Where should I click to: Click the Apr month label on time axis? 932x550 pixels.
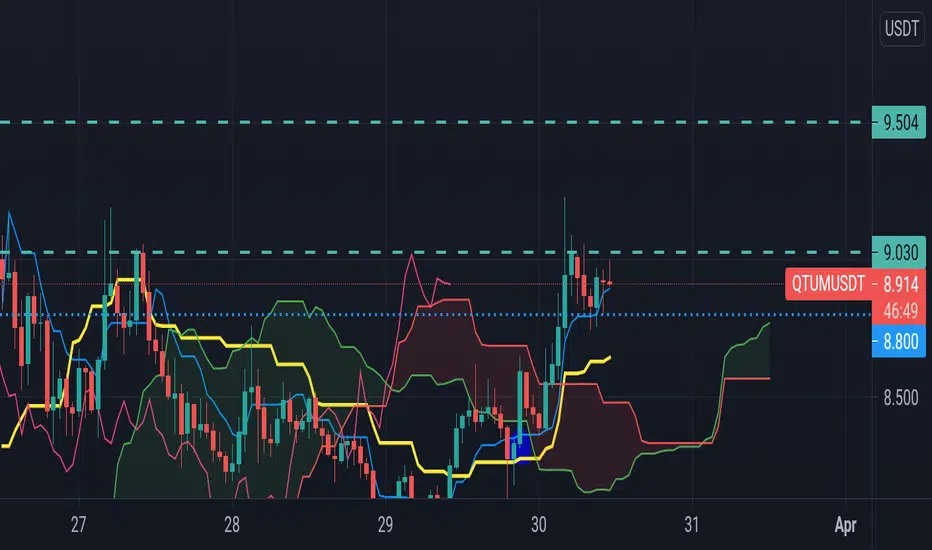[x=845, y=526]
